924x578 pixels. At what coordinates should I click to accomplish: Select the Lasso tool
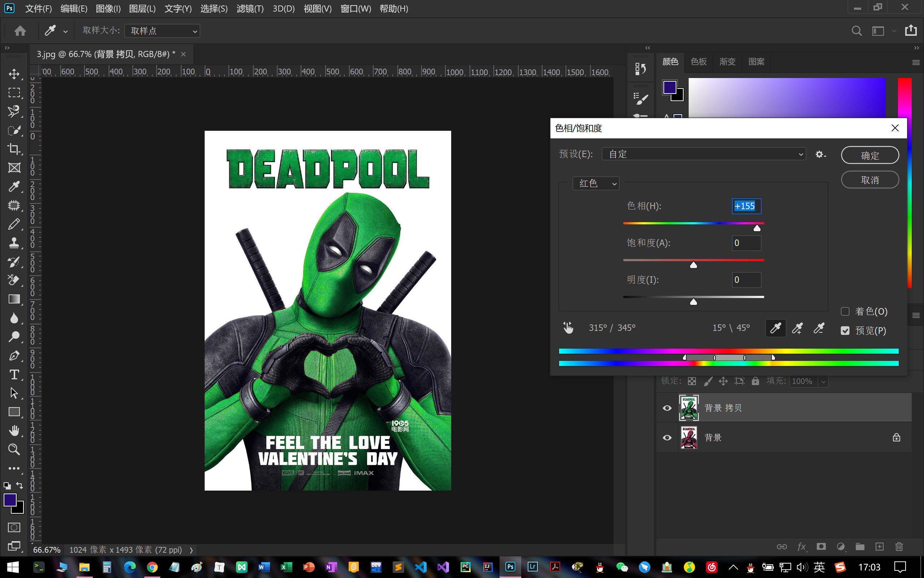pyautogui.click(x=14, y=111)
